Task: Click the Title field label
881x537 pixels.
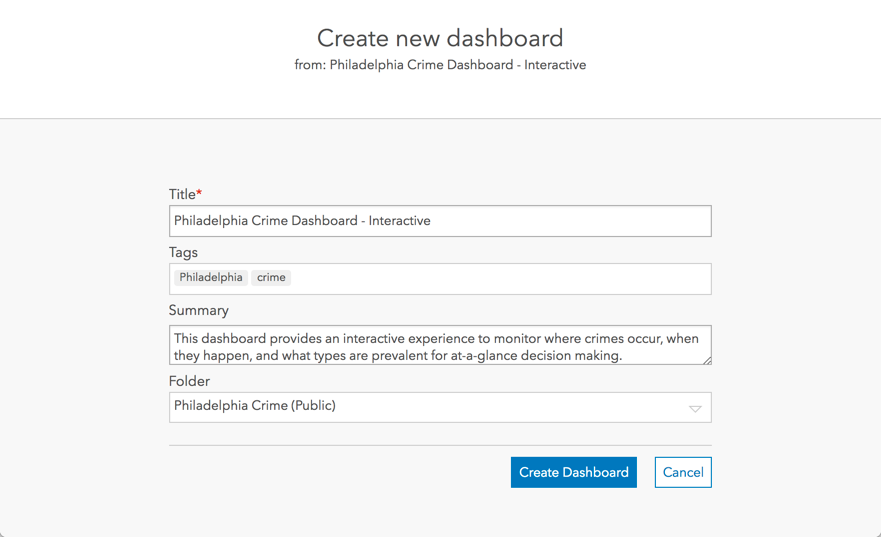Action: click(185, 194)
